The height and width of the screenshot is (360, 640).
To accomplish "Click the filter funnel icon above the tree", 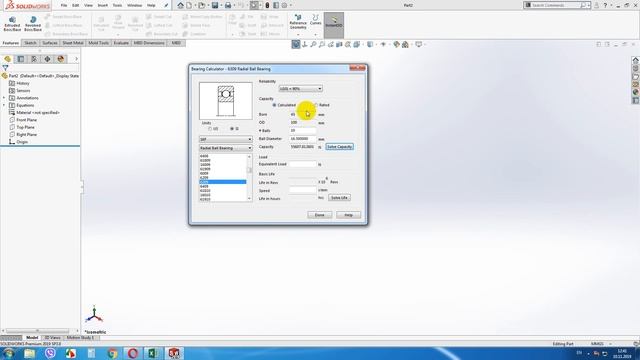I will tap(5, 68).
